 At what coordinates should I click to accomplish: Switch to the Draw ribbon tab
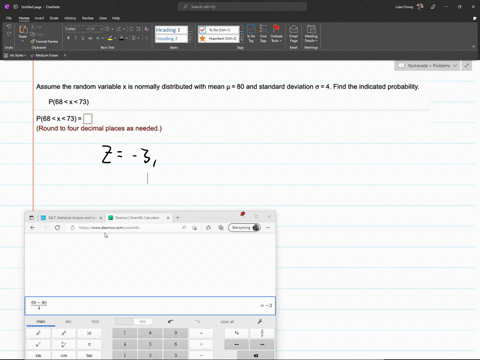(x=54, y=18)
